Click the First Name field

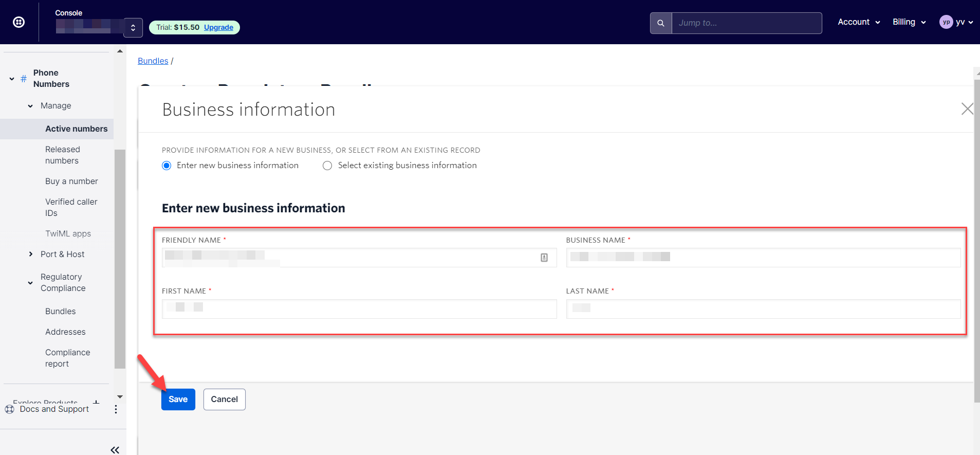click(359, 309)
